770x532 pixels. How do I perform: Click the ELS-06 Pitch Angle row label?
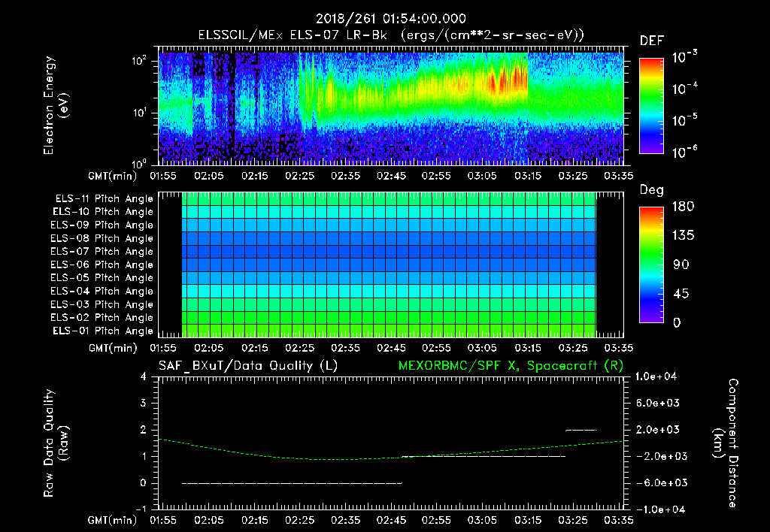point(102,265)
